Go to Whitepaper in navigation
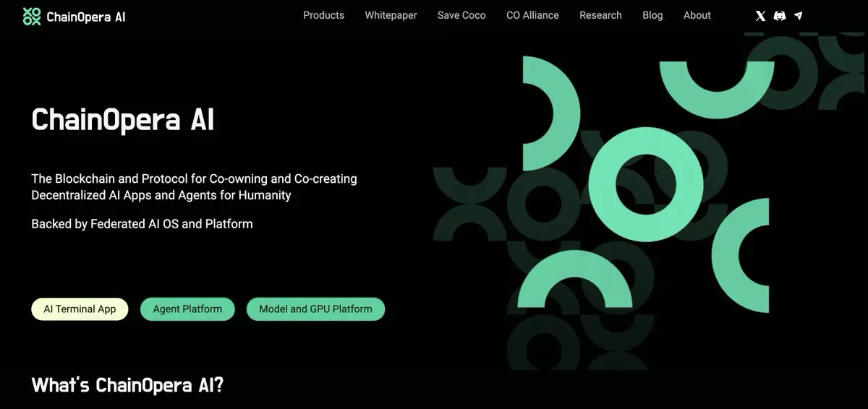The width and height of the screenshot is (868, 409). click(391, 15)
